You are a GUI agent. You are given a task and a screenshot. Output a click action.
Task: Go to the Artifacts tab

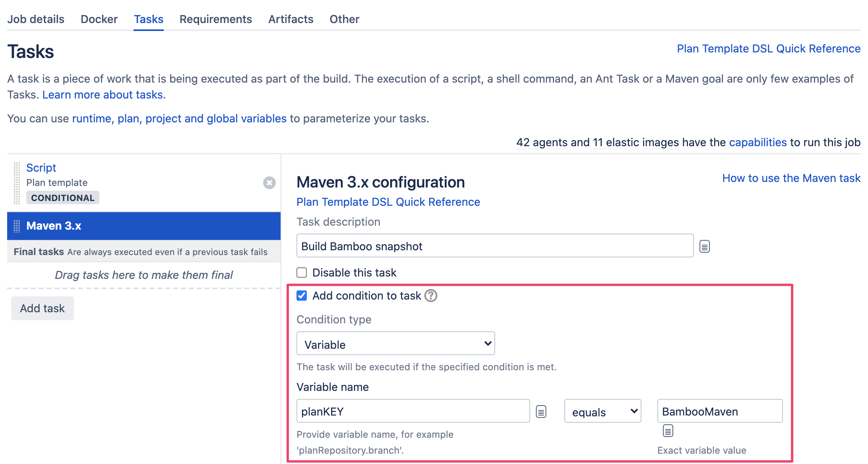tap(291, 19)
